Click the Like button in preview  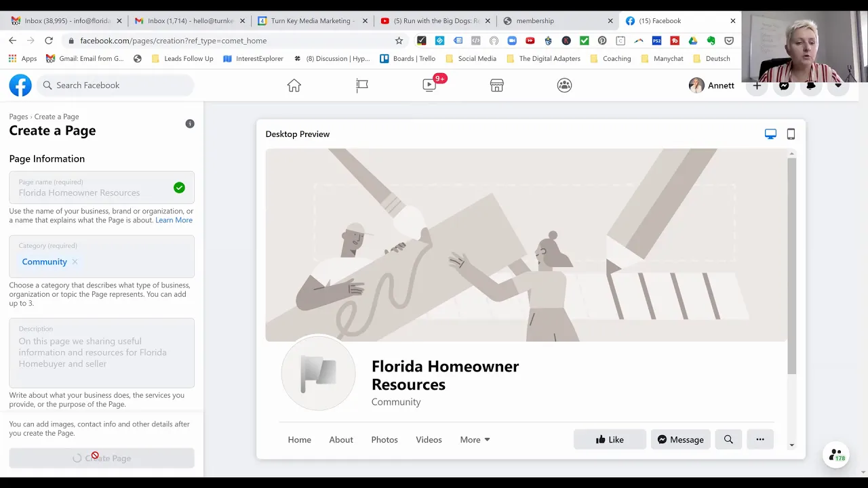(x=610, y=439)
